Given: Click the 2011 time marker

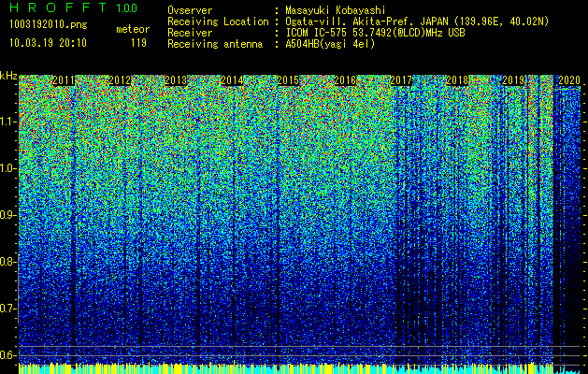Looking at the screenshot, I should [x=64, y=80].
